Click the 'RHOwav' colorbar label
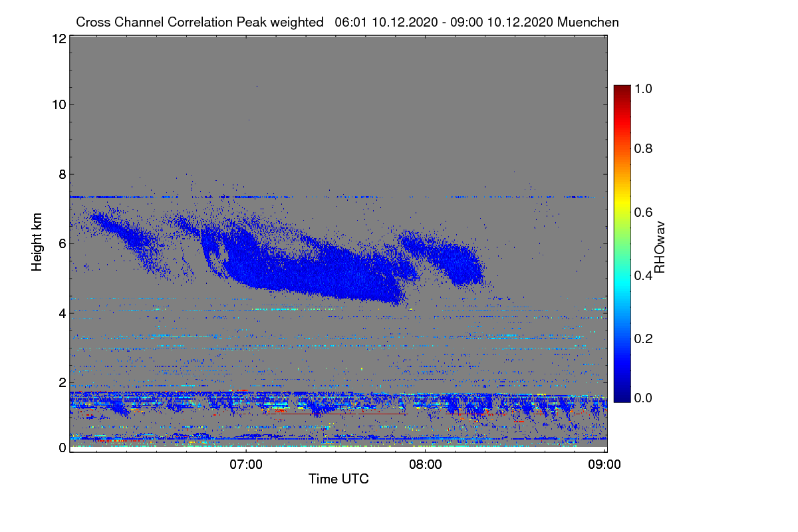Screen dimensions: 798x532 660,247
